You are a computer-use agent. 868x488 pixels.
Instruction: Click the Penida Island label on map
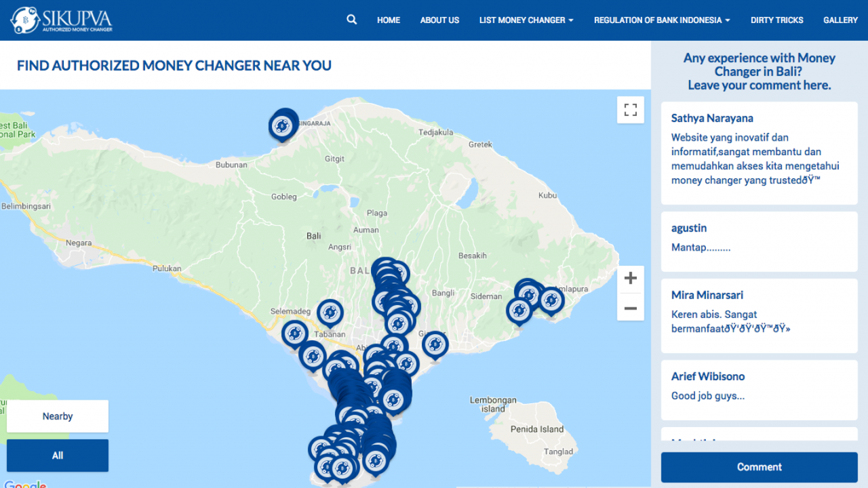click(x=537, y=429)
